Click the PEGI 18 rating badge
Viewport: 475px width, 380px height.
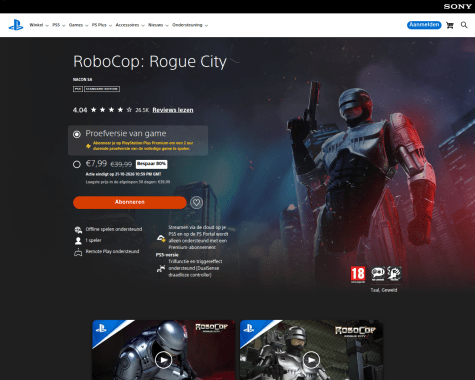[x=358, y=275]
